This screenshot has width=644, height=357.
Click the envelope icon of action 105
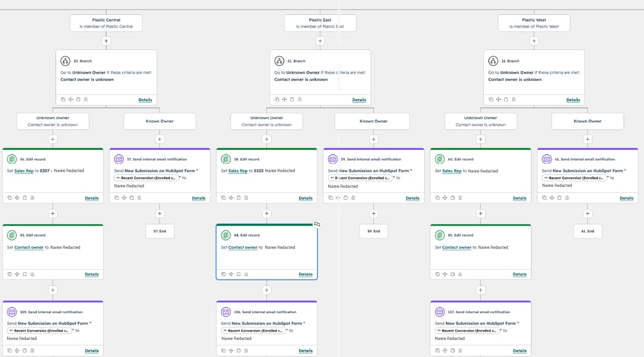(x=12, y=312)
